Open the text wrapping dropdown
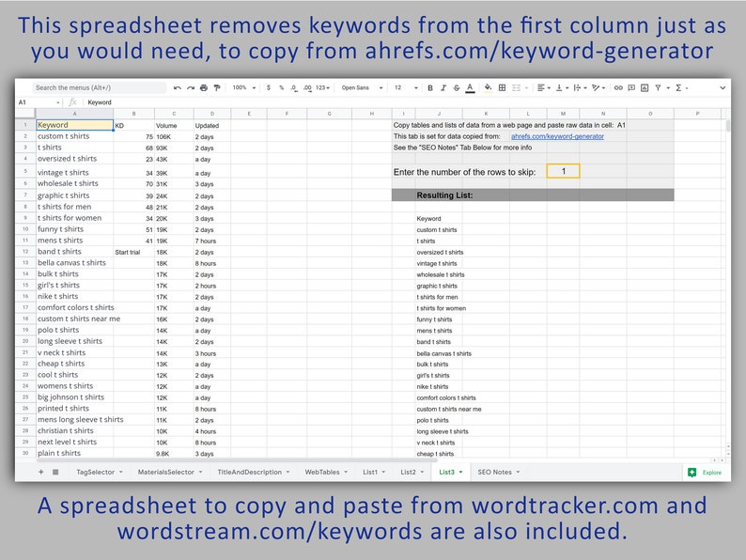This screenshot has width=746, height=560. point(580,87)
